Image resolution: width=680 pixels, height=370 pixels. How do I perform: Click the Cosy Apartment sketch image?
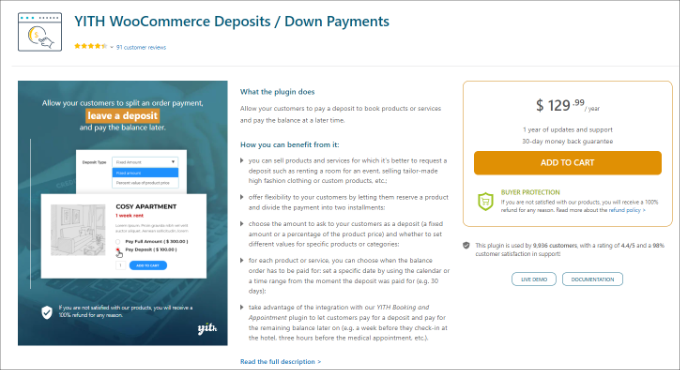(78, 230)
